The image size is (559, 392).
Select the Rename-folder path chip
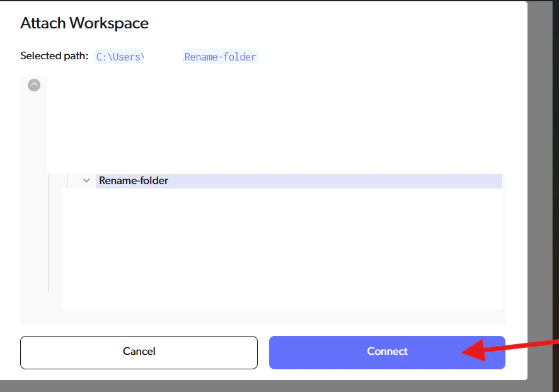pos(219,57)
